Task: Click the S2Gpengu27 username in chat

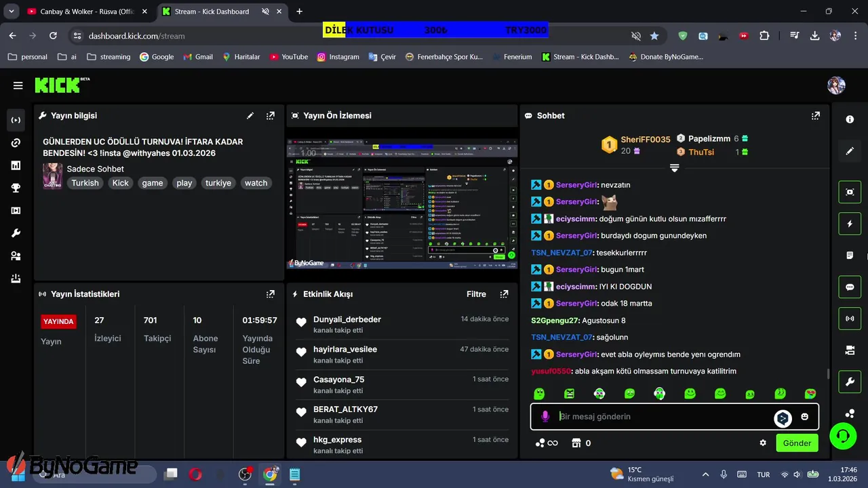Action: [555, 321]
